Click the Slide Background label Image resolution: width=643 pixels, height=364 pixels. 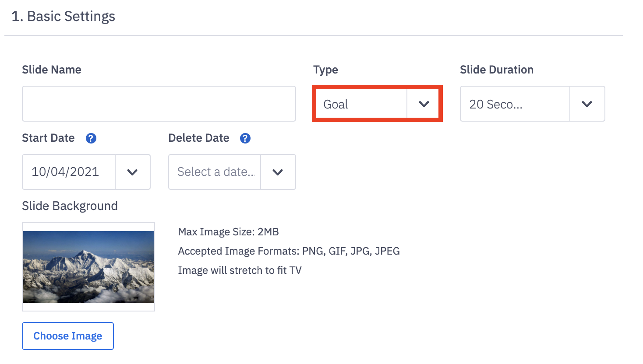[x=70, y=206]
